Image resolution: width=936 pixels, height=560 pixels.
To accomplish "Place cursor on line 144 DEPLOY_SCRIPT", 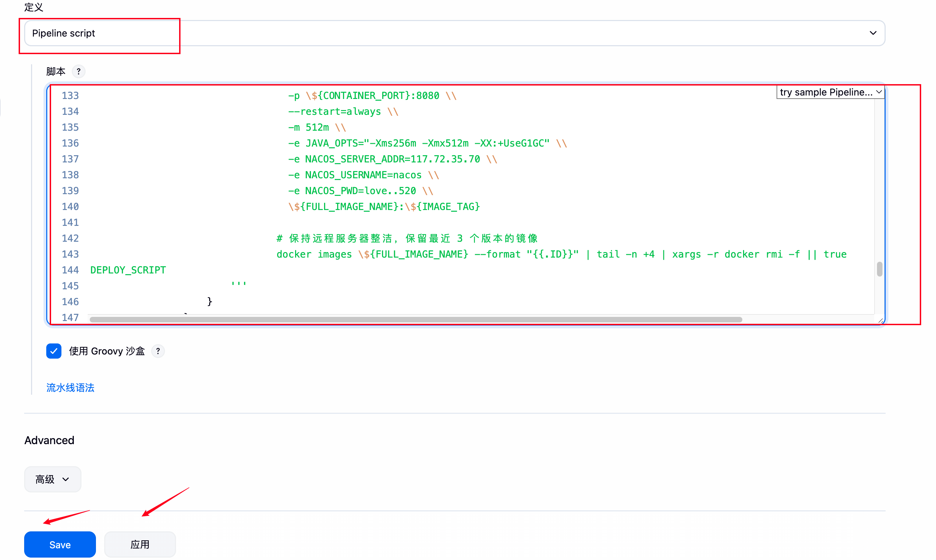I will (x=128, y=270).
